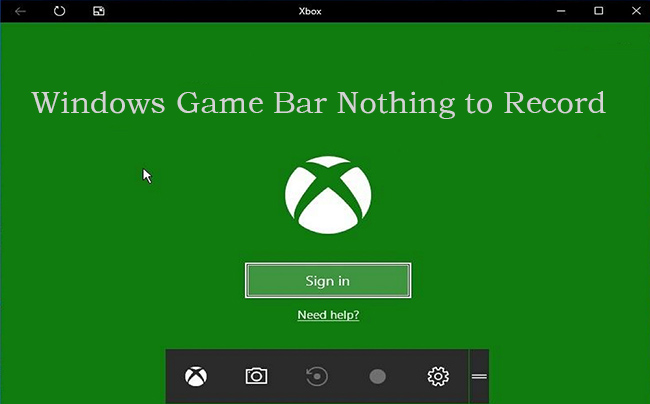The width and height of the screenshot is (650, 404).
Task: Click the Sign in button
Action: pyautogui.click(x=328, y=281)
